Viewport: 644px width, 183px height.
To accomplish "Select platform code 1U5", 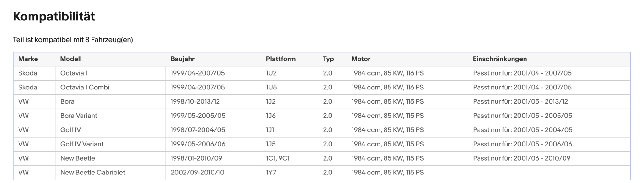I will tap(271, 87).
